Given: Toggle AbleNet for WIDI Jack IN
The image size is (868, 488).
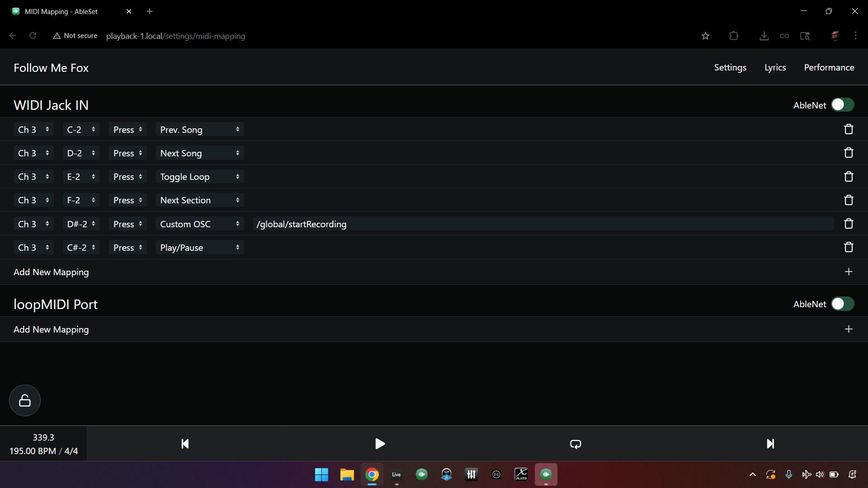Looking at the screenshot, I should click(x=843, y=105).
